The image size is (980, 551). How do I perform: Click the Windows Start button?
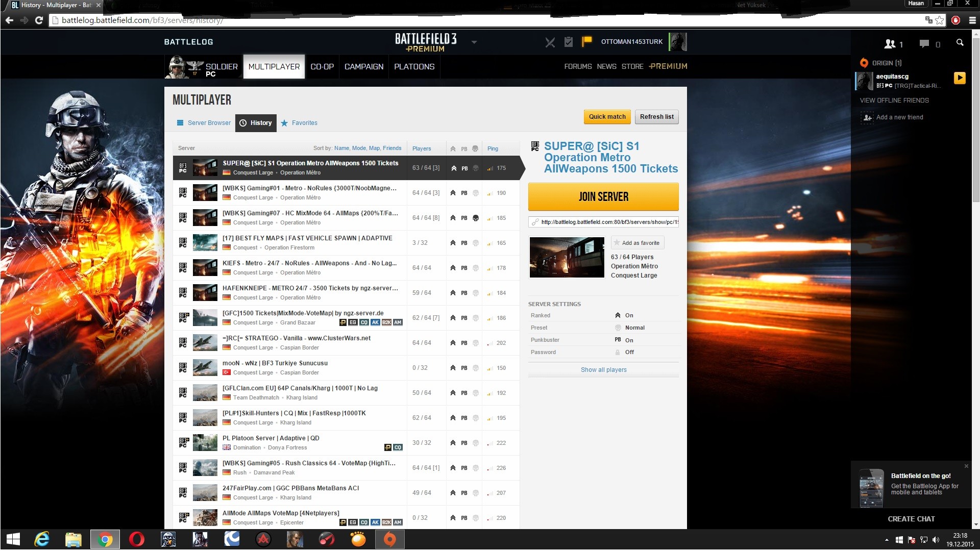click(13, 539)
